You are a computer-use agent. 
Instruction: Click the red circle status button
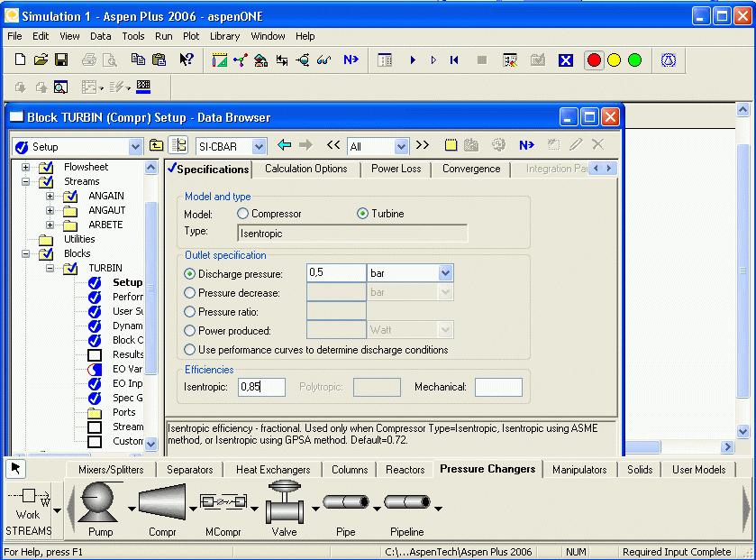click(594, 60)
